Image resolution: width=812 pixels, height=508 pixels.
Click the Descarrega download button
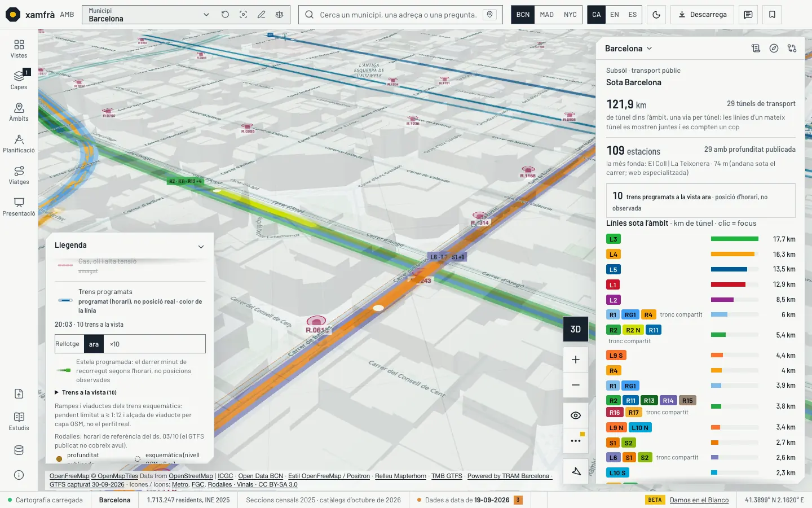702,15
